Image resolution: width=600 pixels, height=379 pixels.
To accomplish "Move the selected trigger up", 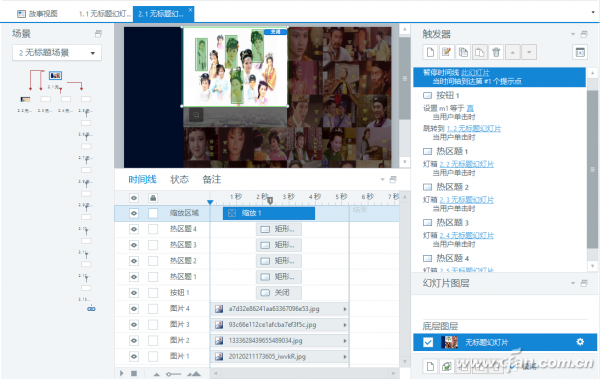I will 513,52.
